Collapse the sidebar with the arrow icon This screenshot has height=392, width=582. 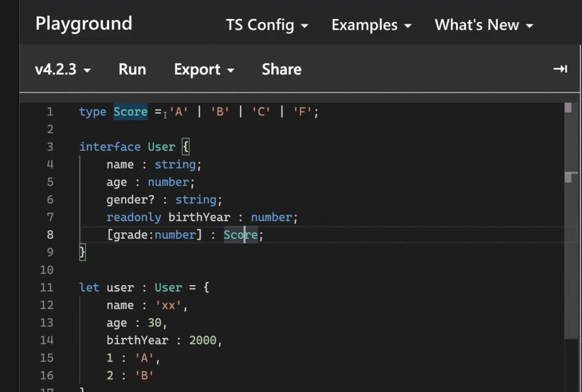click(560, 69)
